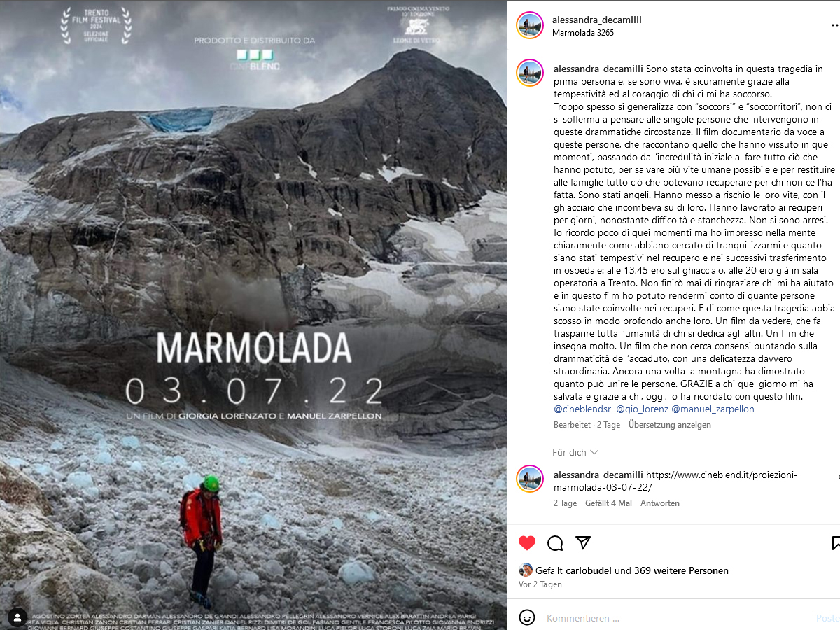View likes on comment 'Gefällt 4 Mal'

608,503
